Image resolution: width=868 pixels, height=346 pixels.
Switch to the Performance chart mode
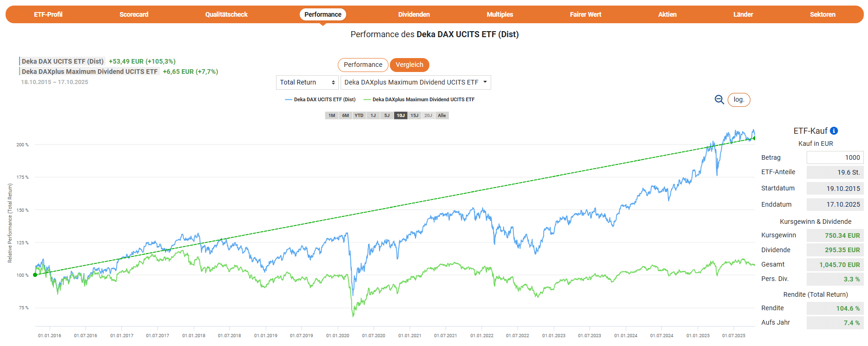362,65
